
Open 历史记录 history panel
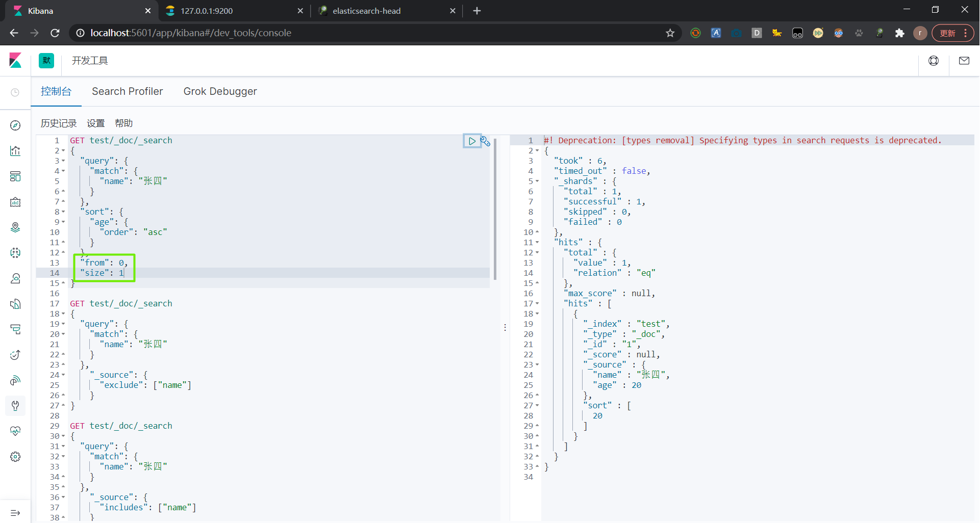click(x=59, y=123)
